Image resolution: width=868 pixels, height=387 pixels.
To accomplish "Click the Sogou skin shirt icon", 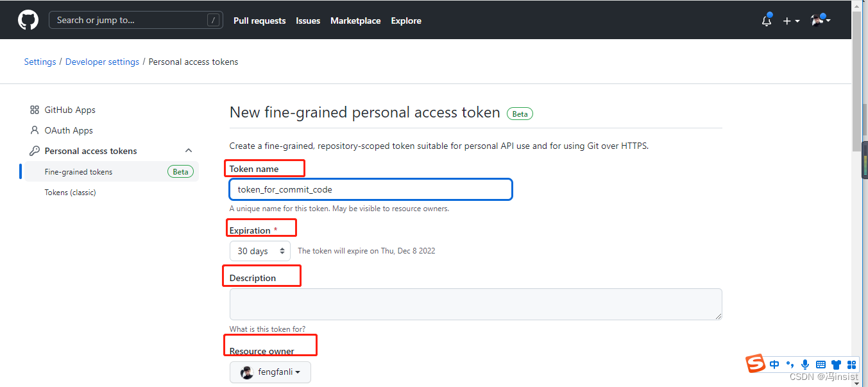I will [836, 365].
